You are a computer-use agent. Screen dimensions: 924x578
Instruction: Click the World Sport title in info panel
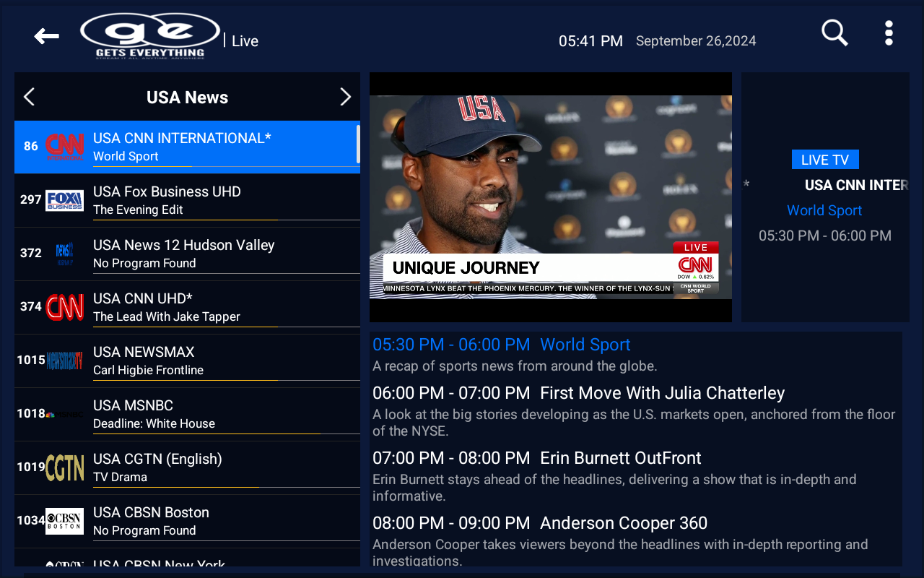point(824,210)
